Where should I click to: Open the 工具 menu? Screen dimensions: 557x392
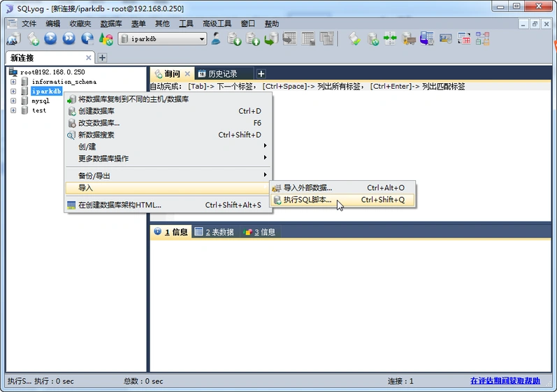pyautogui.click(x=186, y=24)
